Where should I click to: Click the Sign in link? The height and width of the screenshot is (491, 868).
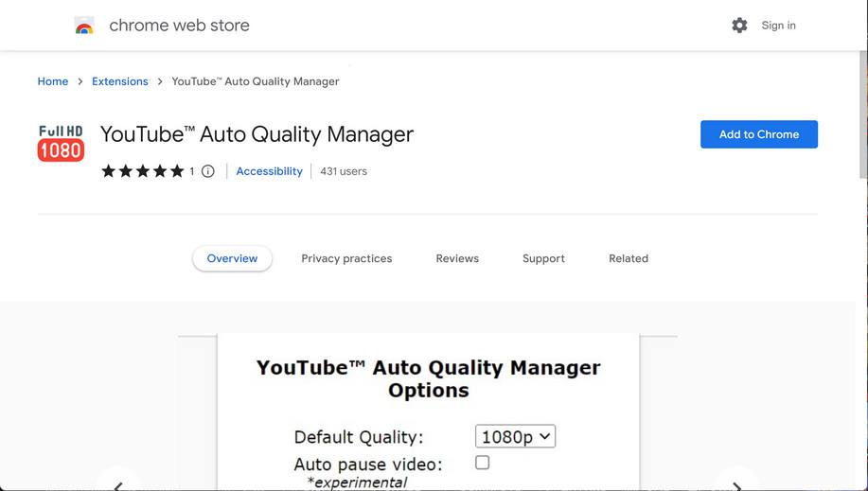pos(778,26)
